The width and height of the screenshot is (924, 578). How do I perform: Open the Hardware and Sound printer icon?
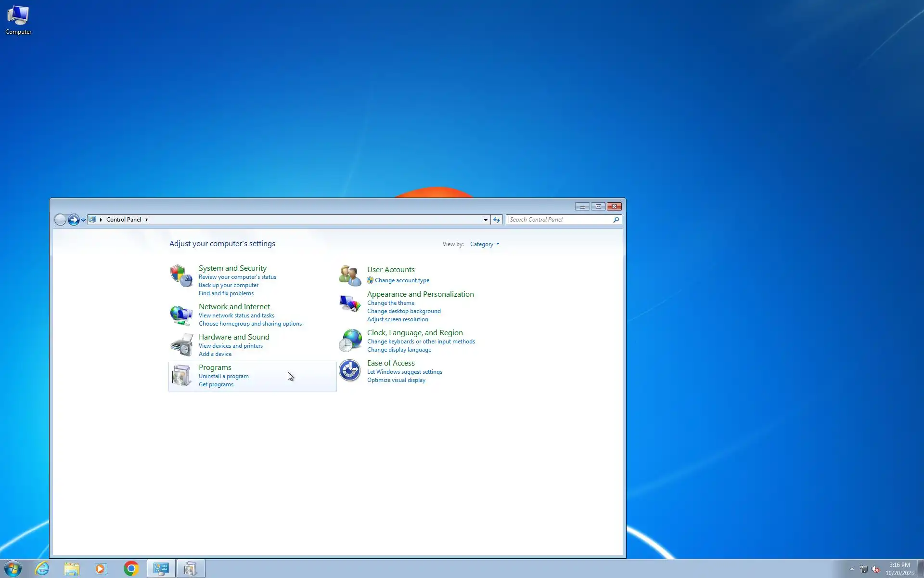[181, 345]
